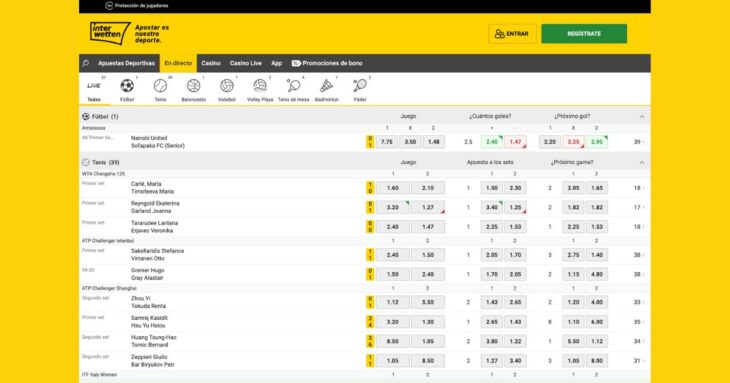Open more bets for Reyngold Ekaterina match
730x383 pixels.
coord(639,208)
